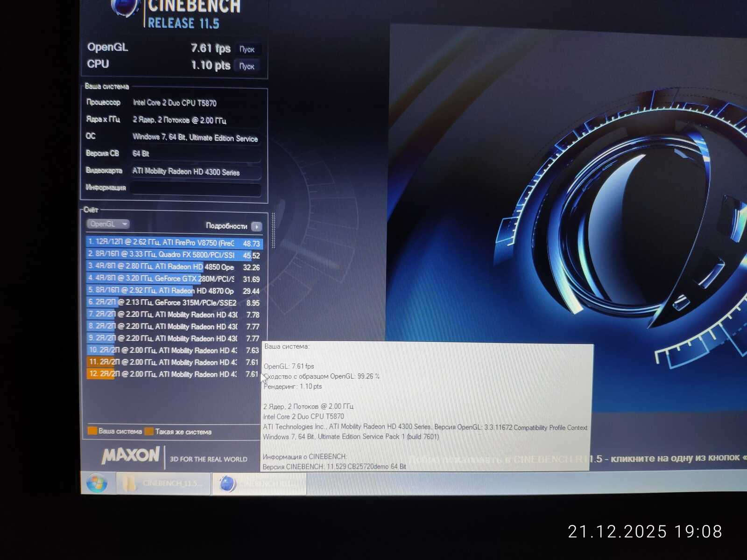The image size is (747, 560).
Task: Click the Ядра x ГГц field in Ваша система
Action: pos(196,120)
